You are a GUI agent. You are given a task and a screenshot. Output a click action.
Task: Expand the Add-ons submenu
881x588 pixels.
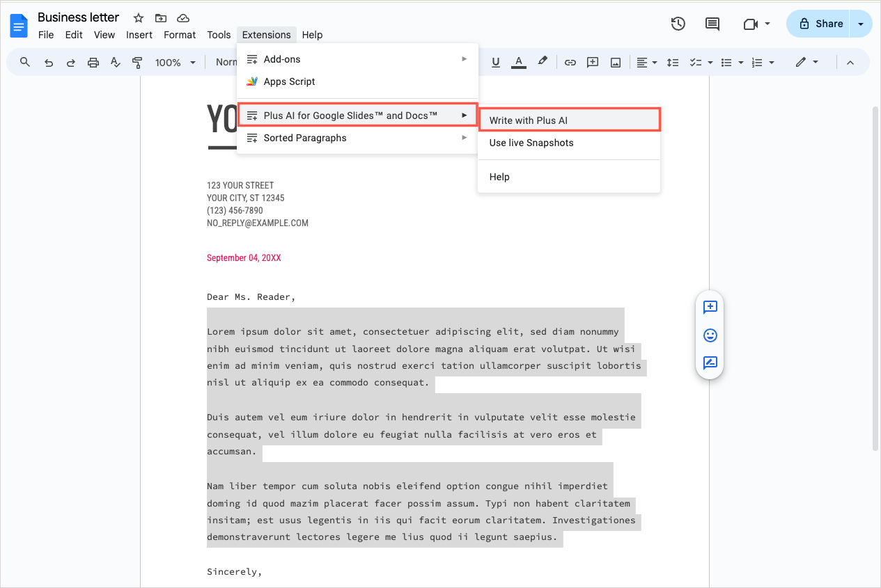[357, 59]
